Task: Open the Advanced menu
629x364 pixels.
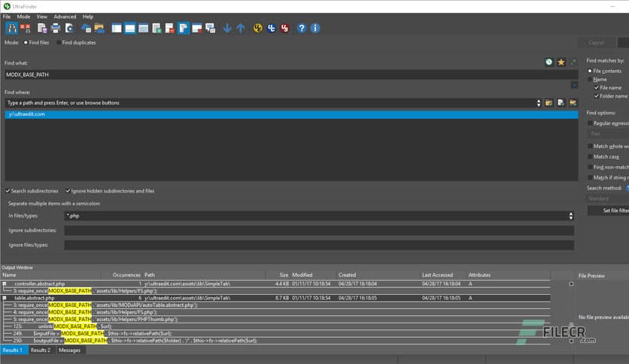Action: pyautogui.click(x=65, y=16)
